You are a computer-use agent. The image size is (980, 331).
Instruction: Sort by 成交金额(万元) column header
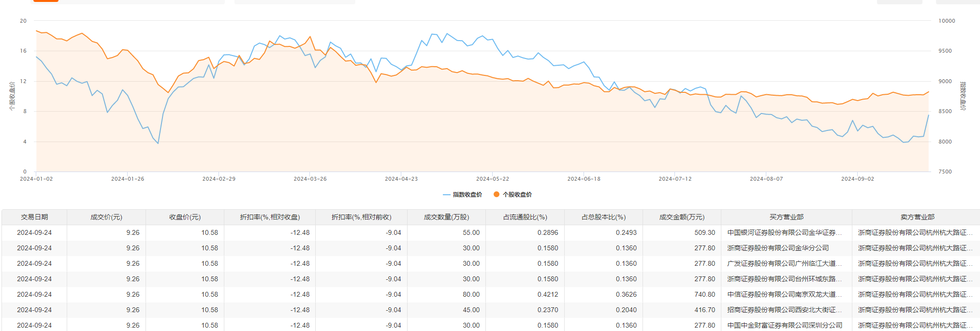click(682, 217)
